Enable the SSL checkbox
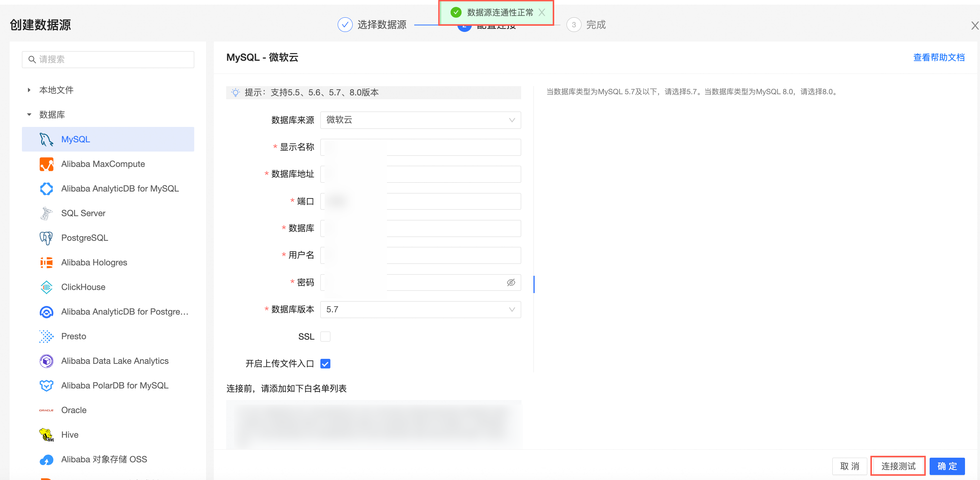This screenshot has width=980, height=480. point(325,337)
